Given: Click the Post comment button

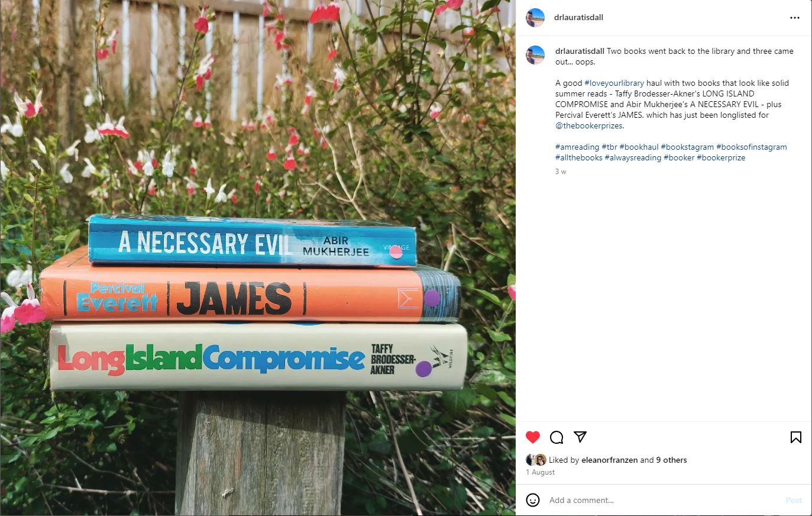Looking at the screenshot, I should [794, 500].
